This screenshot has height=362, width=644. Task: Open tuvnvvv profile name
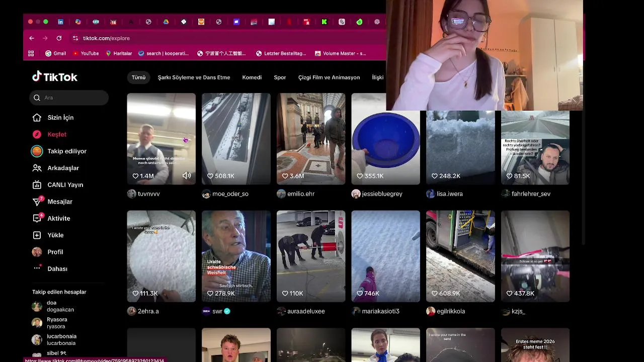148,194
